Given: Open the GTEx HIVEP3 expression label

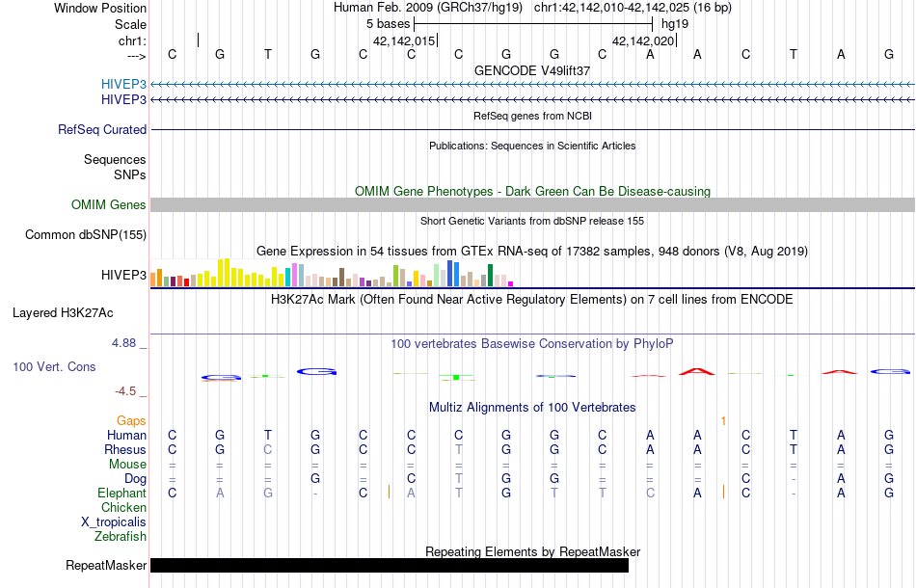Looking at the screenshot, I should [x=123, y=275].
